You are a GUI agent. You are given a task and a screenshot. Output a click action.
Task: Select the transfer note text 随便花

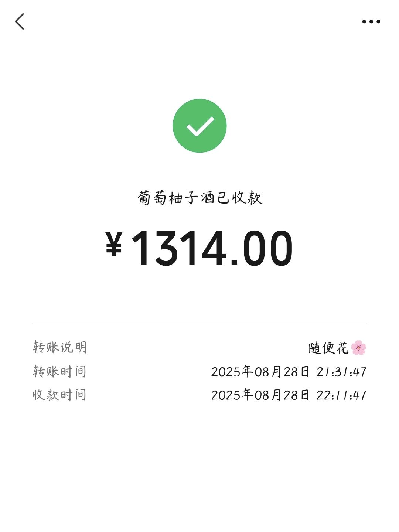(x=328, y=348)
